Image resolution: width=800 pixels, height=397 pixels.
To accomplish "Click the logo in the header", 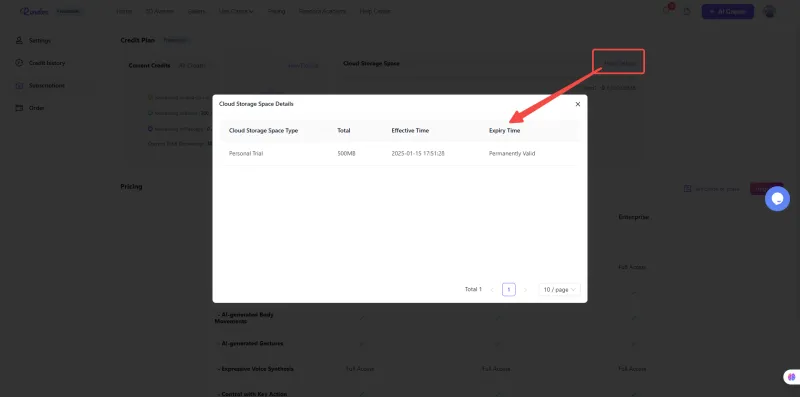I will (34, 11).
